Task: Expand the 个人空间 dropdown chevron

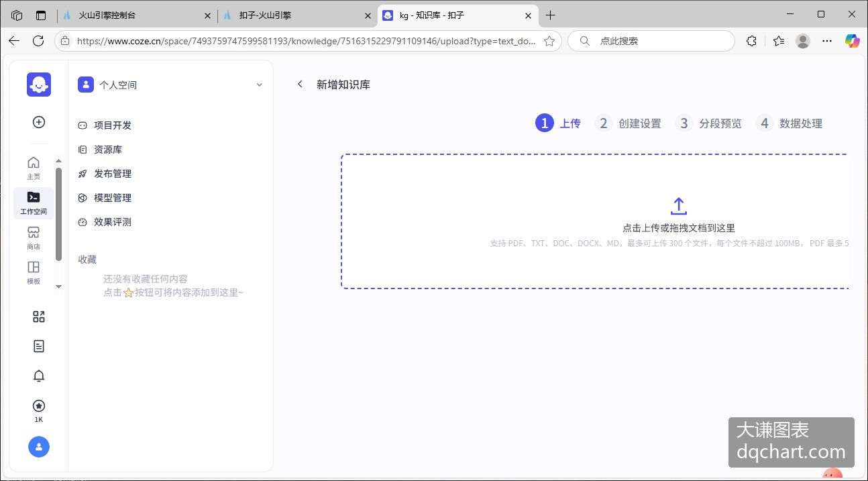Action: [260, 85]
